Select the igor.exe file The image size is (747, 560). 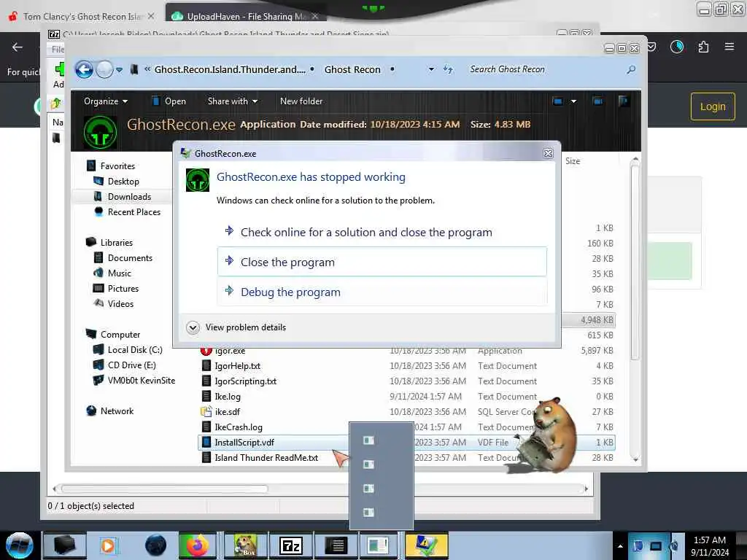pos(230,351)
